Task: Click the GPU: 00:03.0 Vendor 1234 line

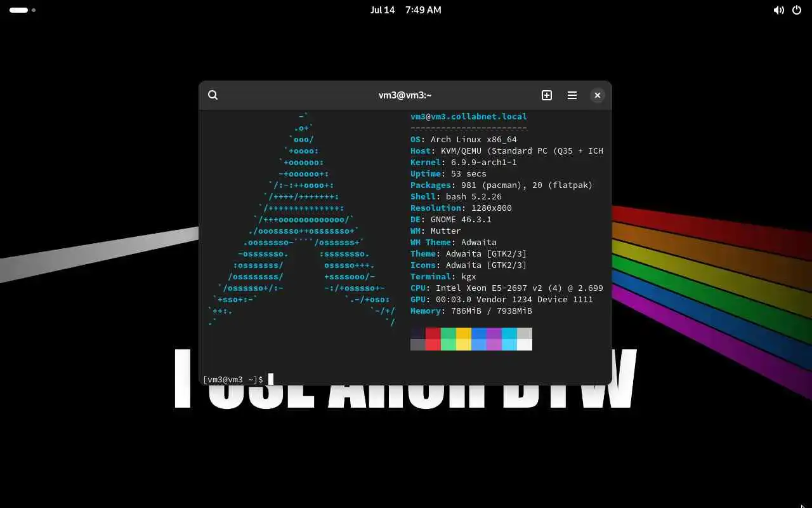Action: tap(502, 300)
